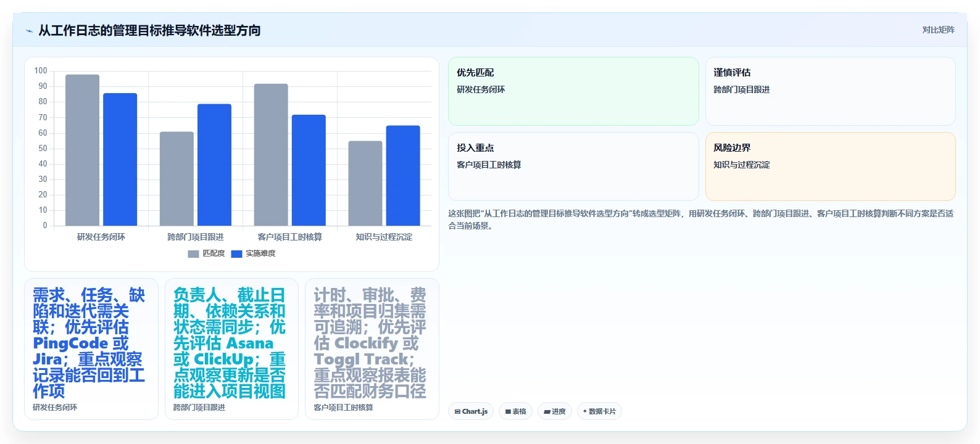Screen dimensions: 980x444
Task: Click 跨部门项目跟进 caption under the Asana card
Action: [x=199, y=408]
